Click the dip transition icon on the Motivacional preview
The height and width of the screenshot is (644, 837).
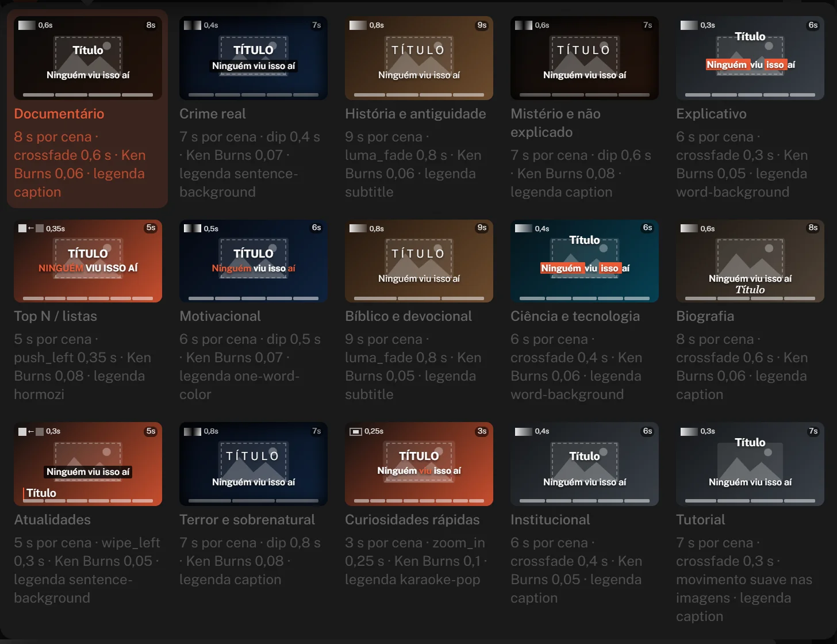193,228
